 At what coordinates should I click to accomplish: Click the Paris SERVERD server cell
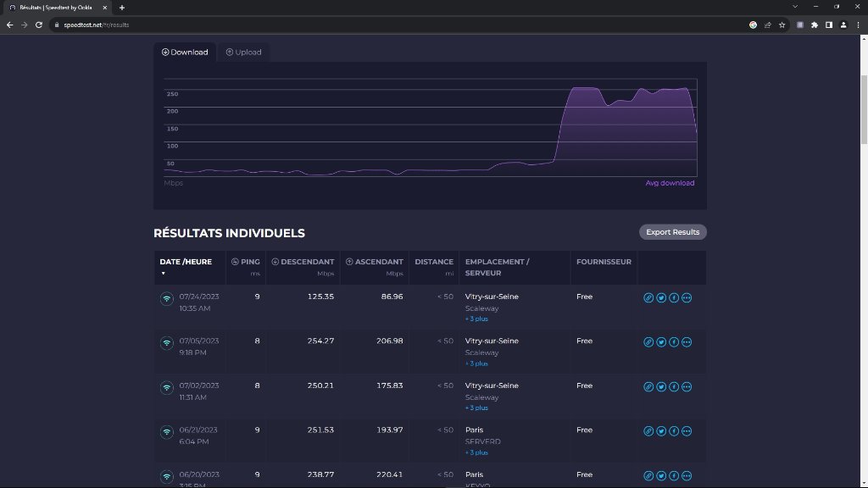[515, 441]
